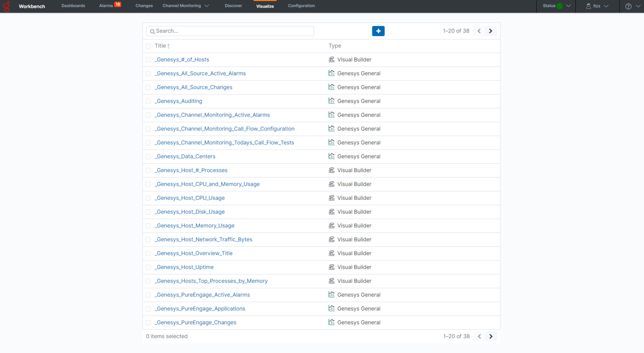Click Visual Builder icon for _Genesys_Host_Uptime
The height and width of the screenshot is (353, 644).
(332, 267)
